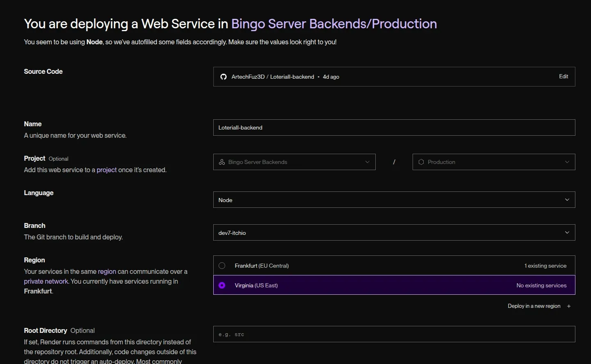Open the project hyperlink in Project description
Image resolution: width=591 pixels, height=364 pixels.
[107, 169]
